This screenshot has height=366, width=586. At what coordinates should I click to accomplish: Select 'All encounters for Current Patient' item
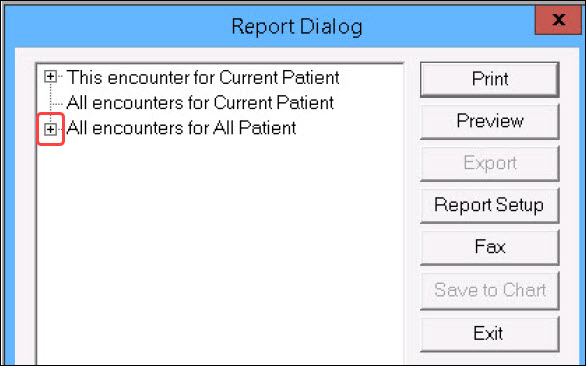pyautogui.click(x=200, y=102)
